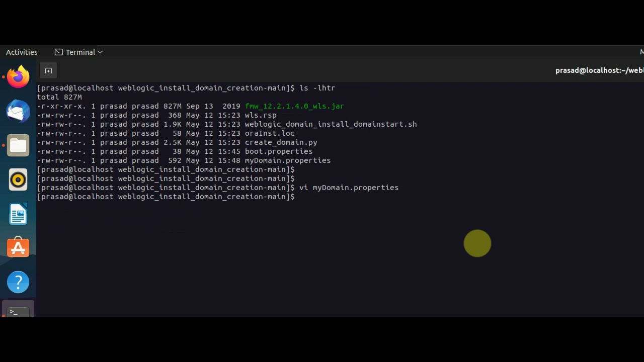Click the 'total 827M' output line
This screenshot has height=362, width=644.
[59, 97]
